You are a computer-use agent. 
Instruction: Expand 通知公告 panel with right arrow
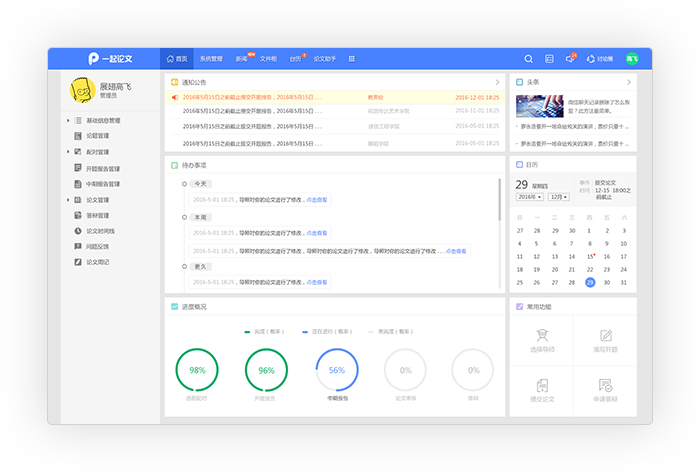[x=498, y=82]
